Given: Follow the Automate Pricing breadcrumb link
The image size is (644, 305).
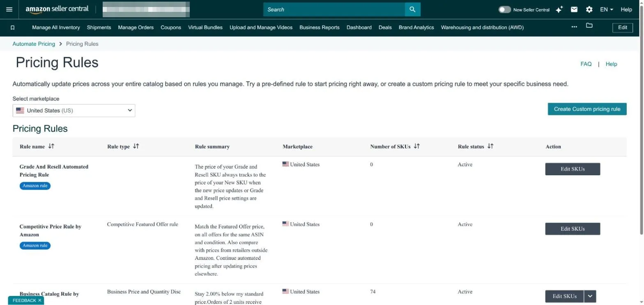Looking at the screenshot, I should coord(34,44).
